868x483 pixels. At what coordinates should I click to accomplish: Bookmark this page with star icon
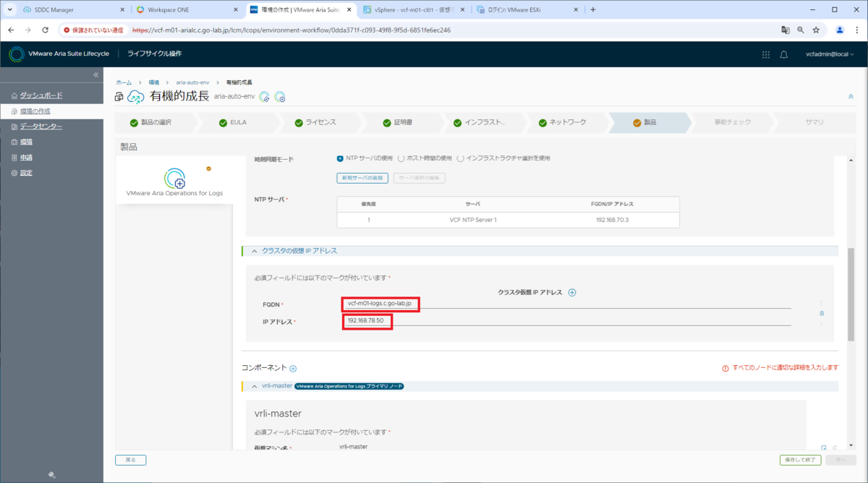pyautogui.click(x=817, y=30)
